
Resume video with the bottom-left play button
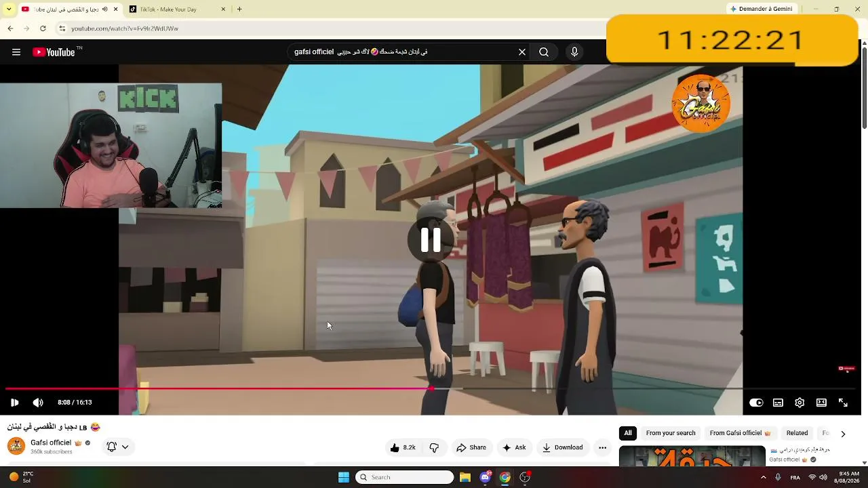(x=15, y=403)
